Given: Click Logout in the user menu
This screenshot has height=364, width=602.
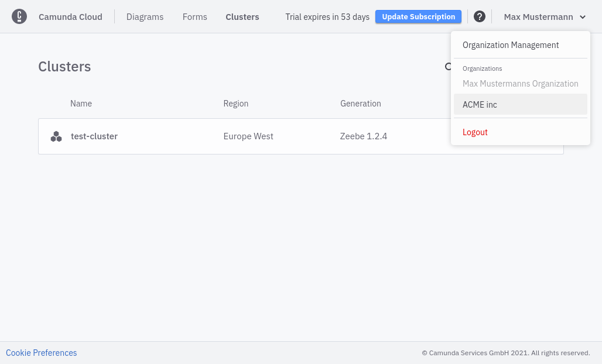Looking at the screenshot, I should coord(475,132).
